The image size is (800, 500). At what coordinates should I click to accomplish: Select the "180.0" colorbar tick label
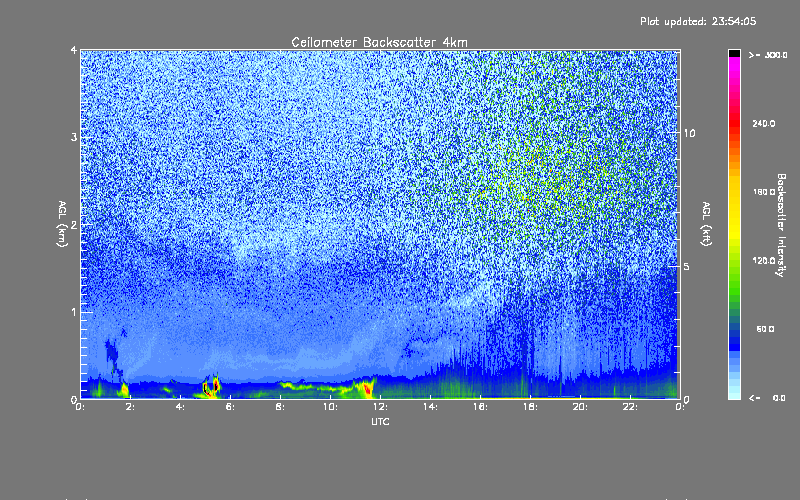tap(764, 192)
